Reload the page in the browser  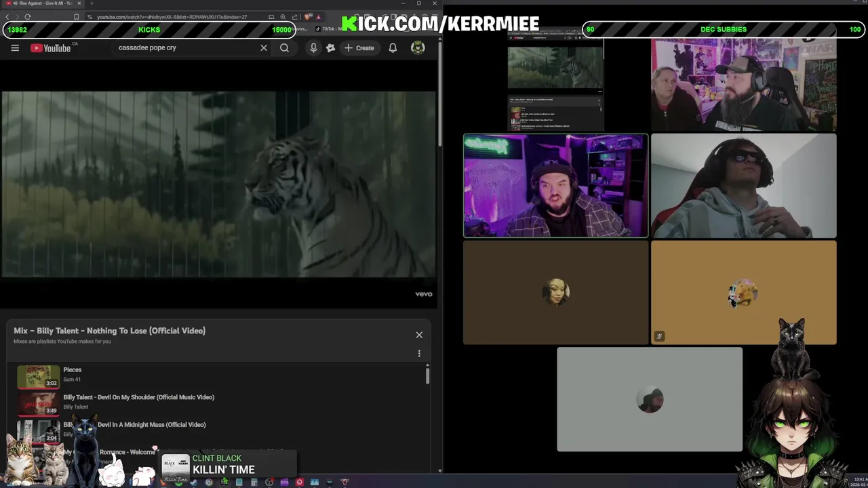28,17
